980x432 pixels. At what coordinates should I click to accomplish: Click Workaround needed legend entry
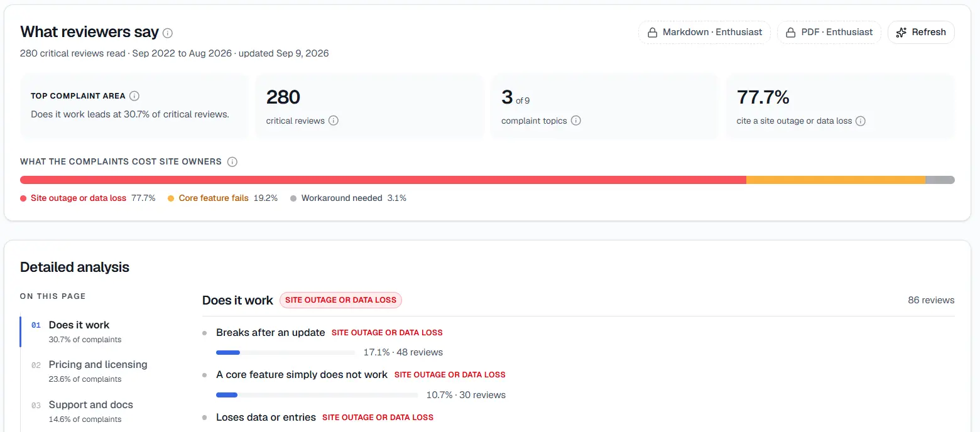[348, 198]
